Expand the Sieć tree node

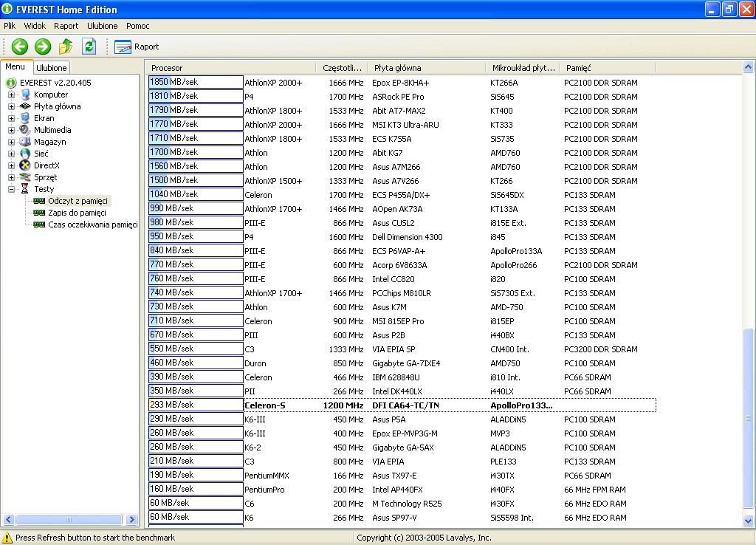(11, 154)
